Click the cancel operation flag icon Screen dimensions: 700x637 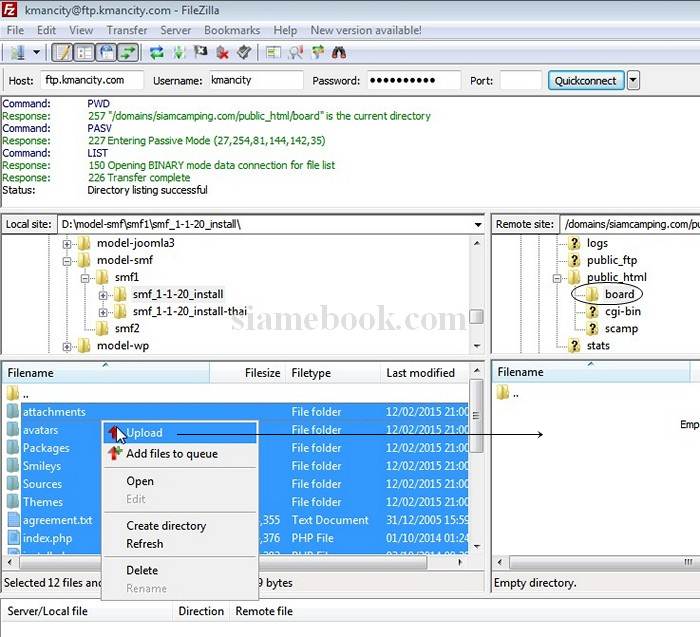[200, 53]
